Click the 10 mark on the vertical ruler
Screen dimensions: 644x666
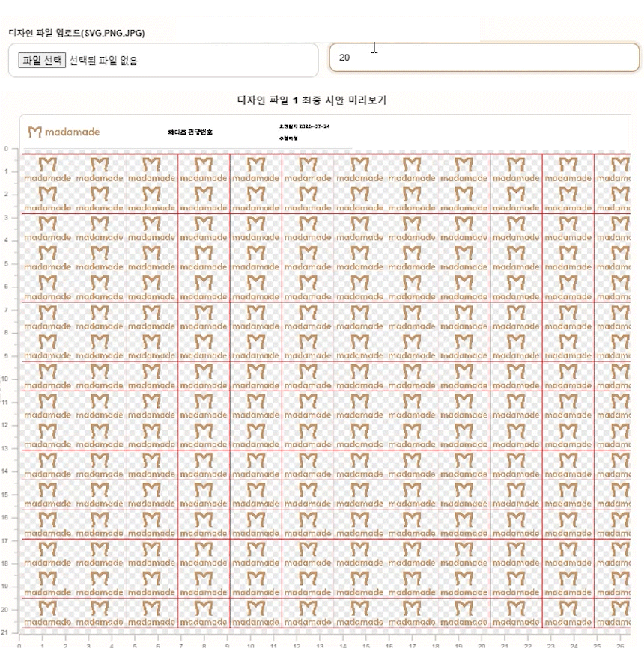click(x=5, y=379)
